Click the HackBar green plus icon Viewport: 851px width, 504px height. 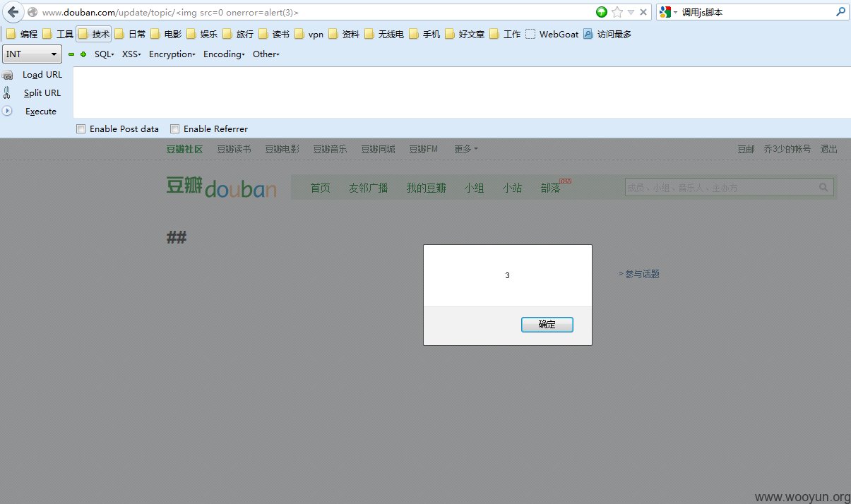[x=83, y=54]
